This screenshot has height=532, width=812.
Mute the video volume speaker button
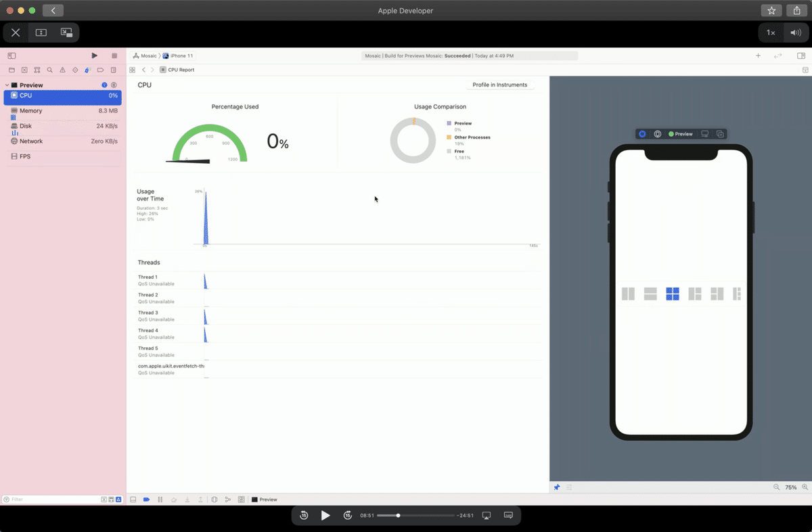(x=795, y=32)
